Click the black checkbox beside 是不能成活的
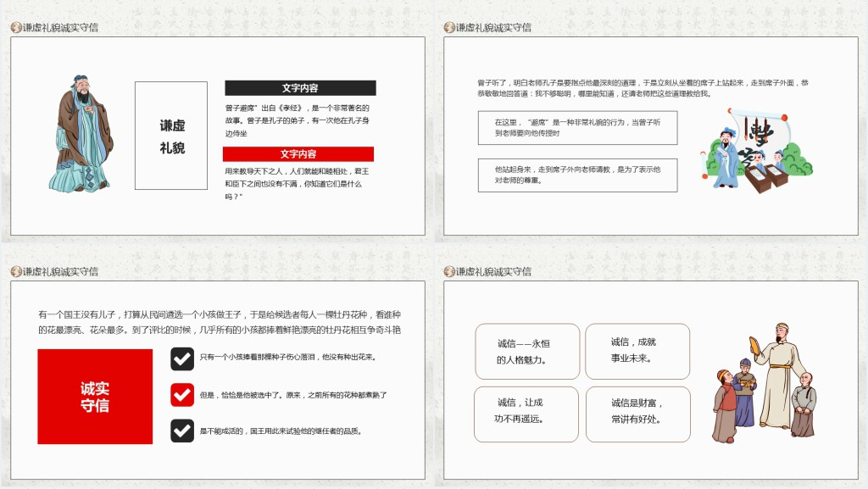Screen dimensions: 868x489 pos(182,431)
